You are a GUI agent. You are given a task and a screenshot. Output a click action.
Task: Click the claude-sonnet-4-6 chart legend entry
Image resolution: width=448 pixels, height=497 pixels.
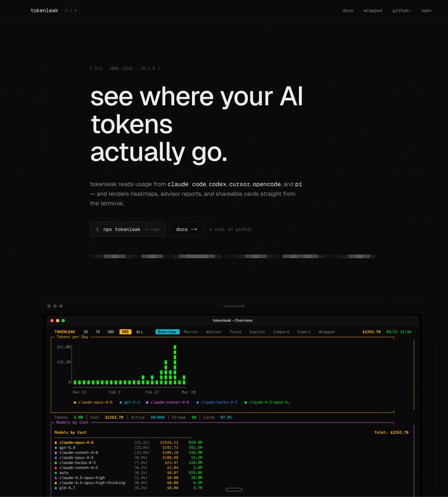point(167,403)
